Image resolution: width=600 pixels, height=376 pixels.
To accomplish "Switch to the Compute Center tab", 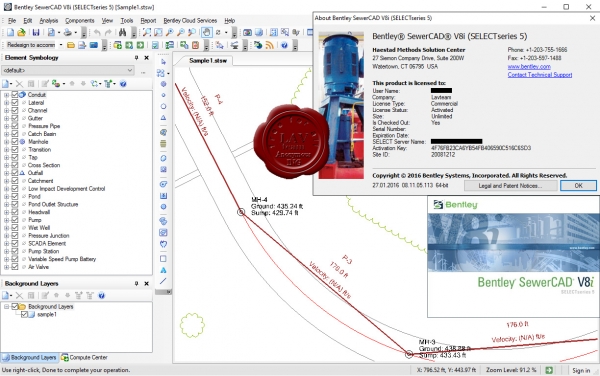I will [x=84, y=358].
